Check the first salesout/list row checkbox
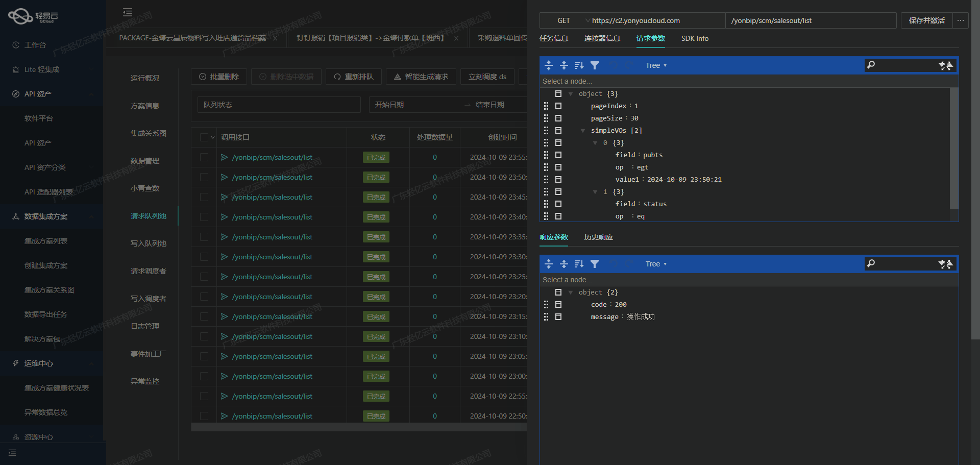The height and width of the screenshot is (465, 980). click(x=204, y=157)
